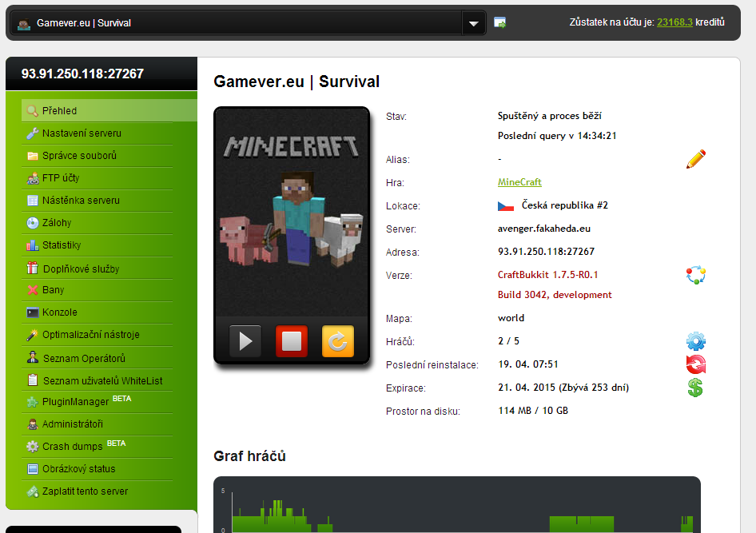Screen dimensions: 756x533
Task: Click the folder icon for Správce souborů
Action: tap(32, 156)
